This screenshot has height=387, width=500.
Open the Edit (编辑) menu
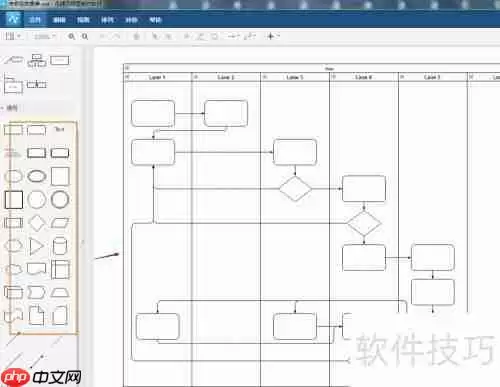(x=59, y=20)
